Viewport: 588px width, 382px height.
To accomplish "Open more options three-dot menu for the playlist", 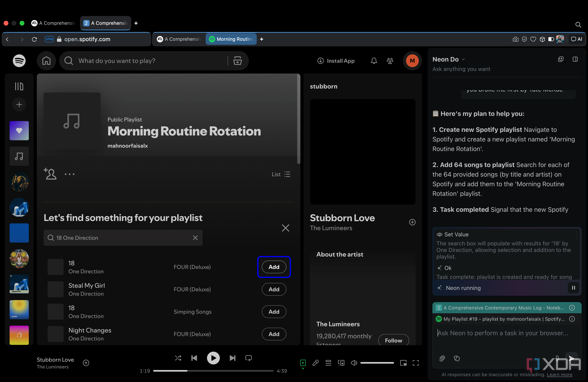I will click(x=69, y=174).
